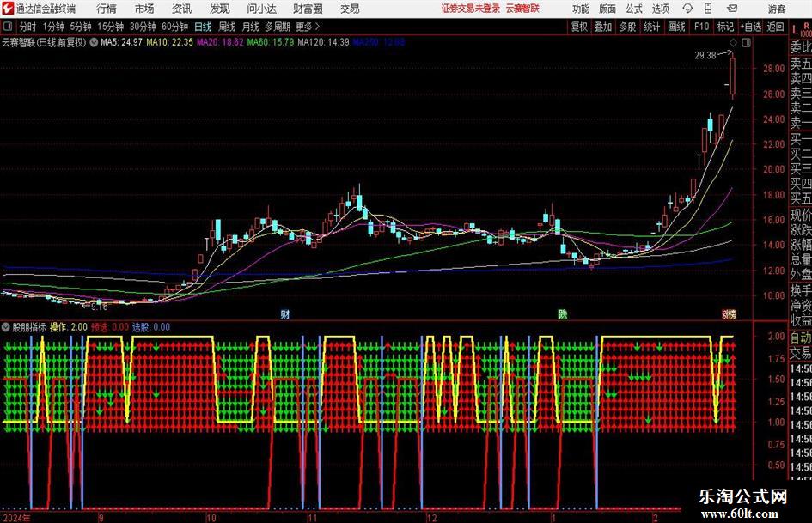Switch to 60分钟 period
Screen dimensions: 812x523
click(x=175, y=27)
